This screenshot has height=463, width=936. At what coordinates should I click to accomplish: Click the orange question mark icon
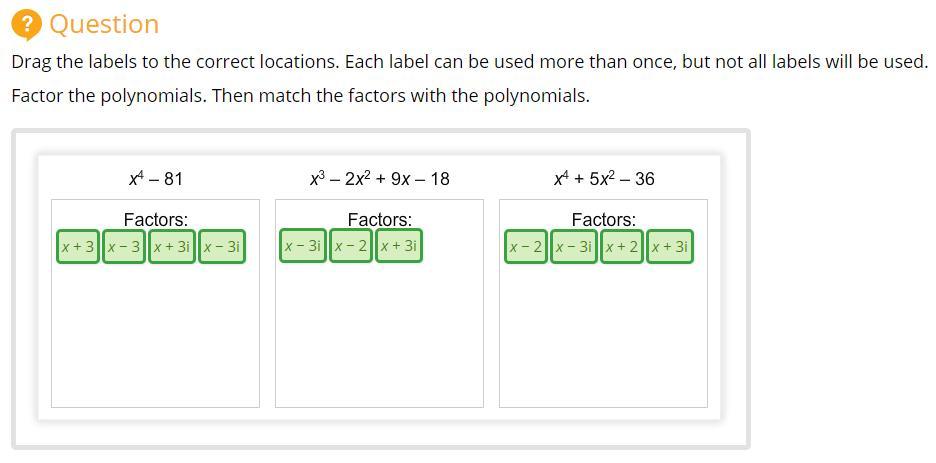point(27,23)
